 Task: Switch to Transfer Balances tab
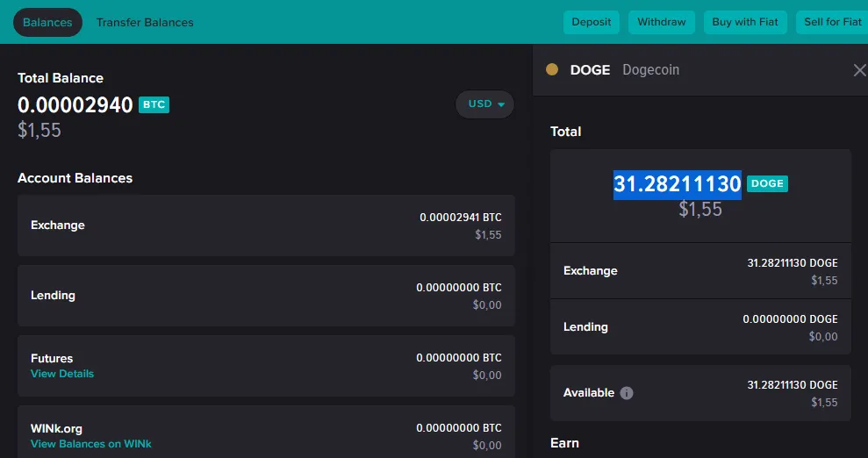coord(145,22)
